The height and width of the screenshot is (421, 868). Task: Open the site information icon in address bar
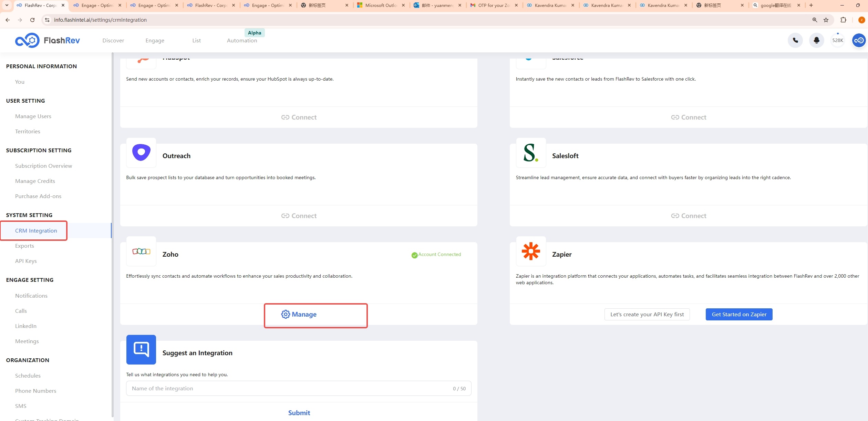tap(48, 20)
